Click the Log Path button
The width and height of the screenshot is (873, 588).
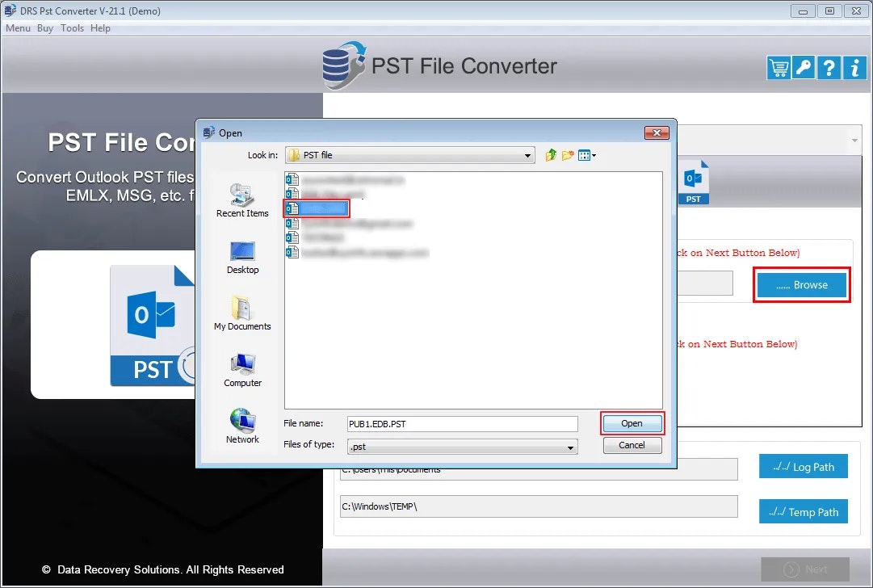(803, 467)
